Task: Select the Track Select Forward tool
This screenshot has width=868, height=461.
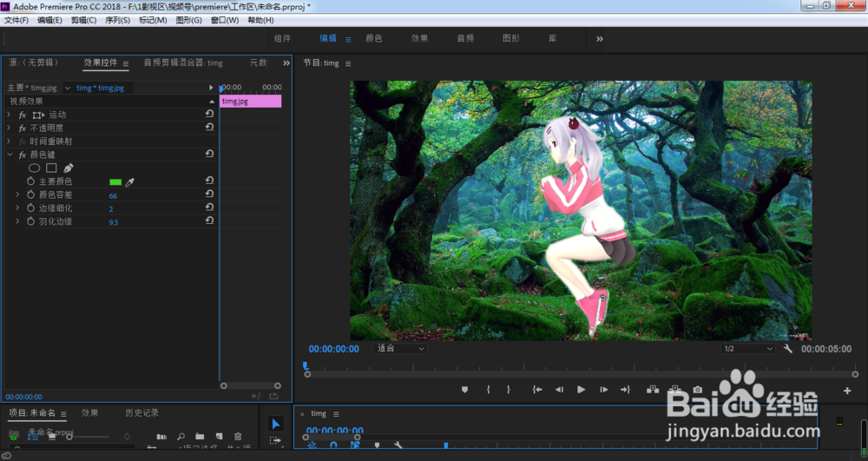Action: (x=275, y=440)
